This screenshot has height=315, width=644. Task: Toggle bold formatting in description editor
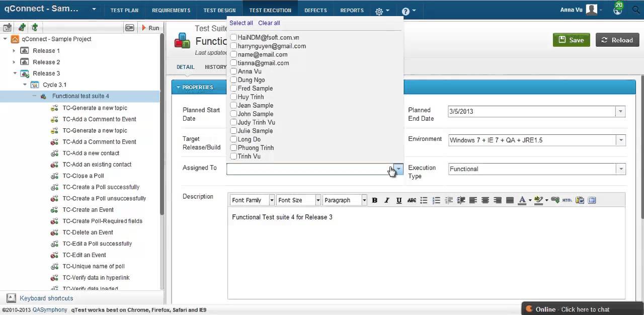[374, 200]
